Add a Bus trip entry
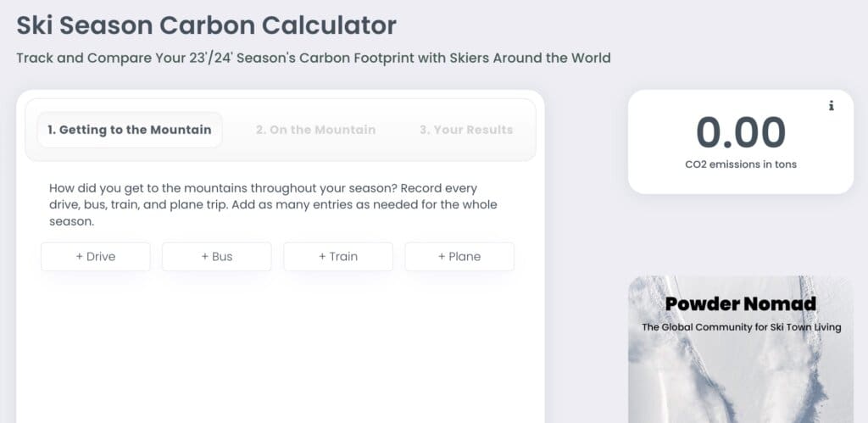 click(217, 256)
